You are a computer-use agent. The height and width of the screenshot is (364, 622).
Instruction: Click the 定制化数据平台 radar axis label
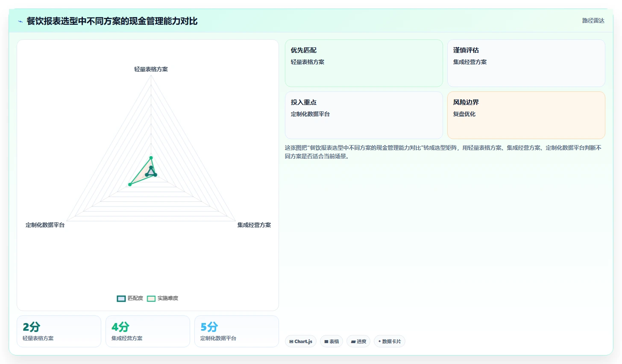(45, 225)
